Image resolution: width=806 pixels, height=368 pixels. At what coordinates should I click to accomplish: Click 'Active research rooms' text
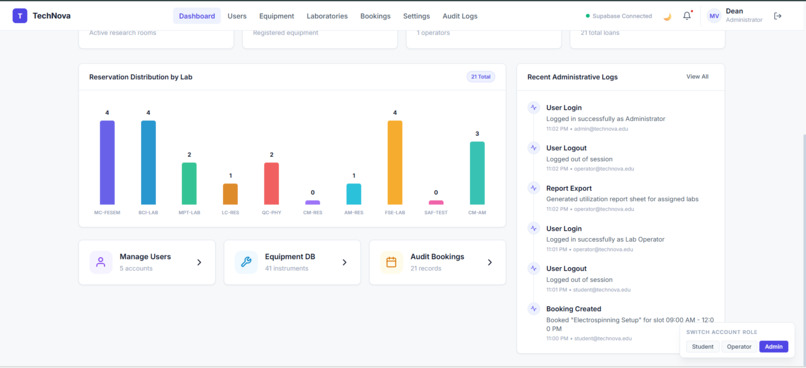point(122,33)
